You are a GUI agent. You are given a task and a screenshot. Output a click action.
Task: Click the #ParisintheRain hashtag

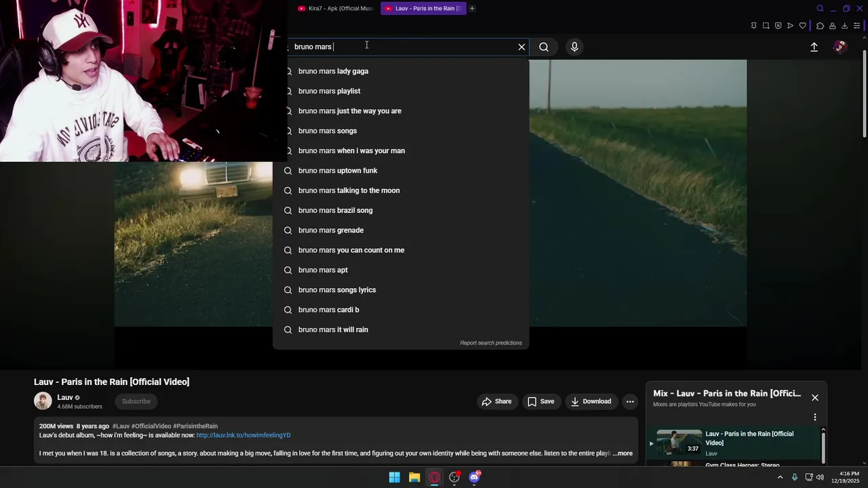(x=195, y=426)
